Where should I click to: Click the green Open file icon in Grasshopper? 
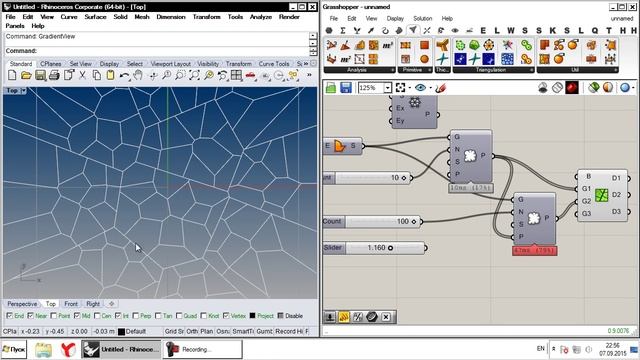click(331, 88)
